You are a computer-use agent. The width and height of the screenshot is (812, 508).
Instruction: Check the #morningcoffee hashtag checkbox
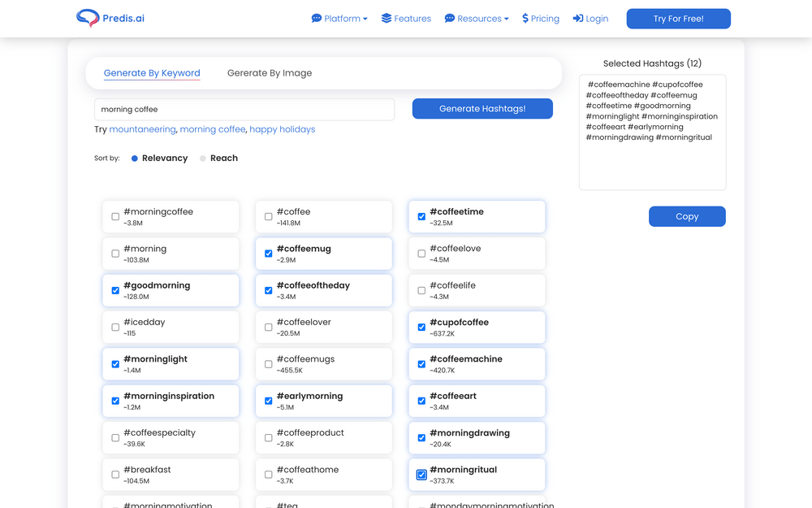tap(114, 216)
